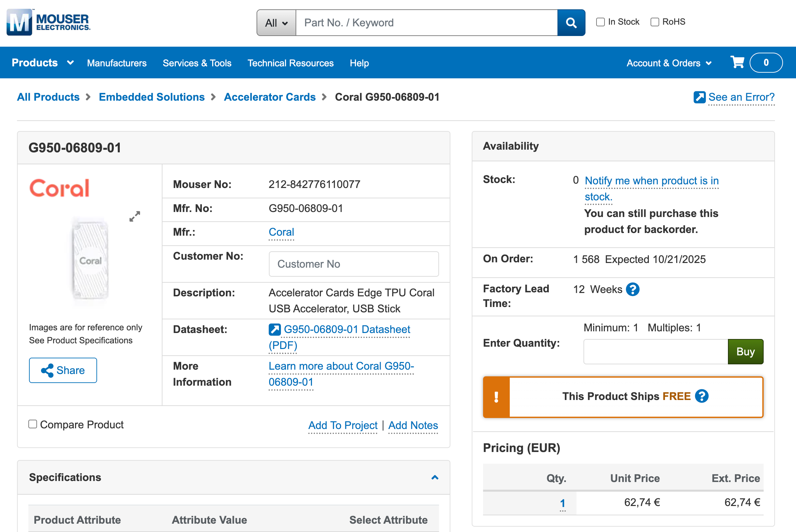The image size is (796, 532).
Task: Collapse the Specifications section chevron
Action: click(435, 477)
